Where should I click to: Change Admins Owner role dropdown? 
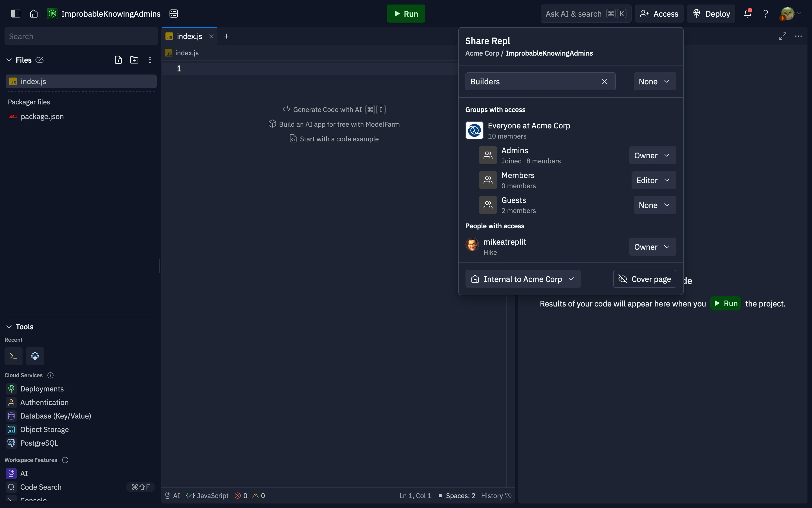point(652,155)
